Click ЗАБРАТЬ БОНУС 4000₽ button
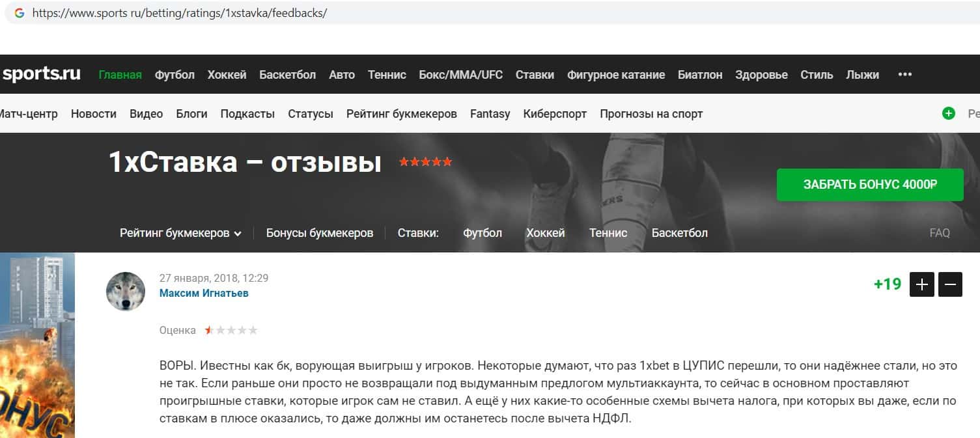The height and width of the screenshot is (438, 980). [870, 185]
